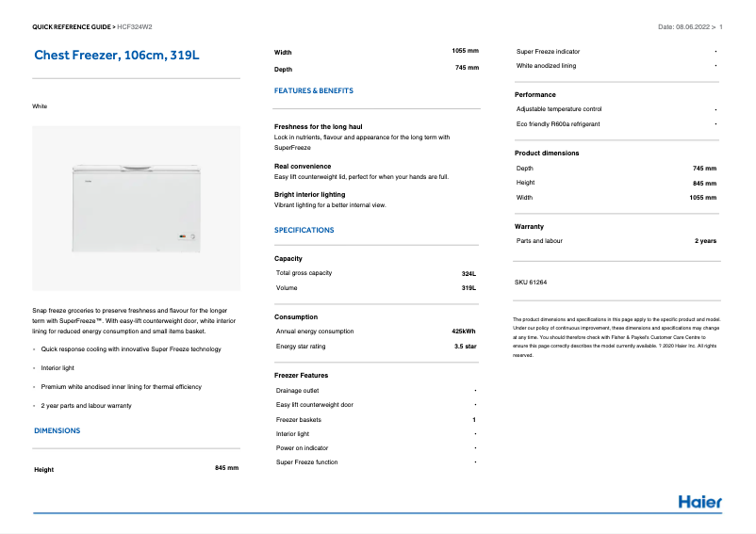Click the SKU 61264 text
Viewport: 756px width, 534px height.
coord(531,282)
